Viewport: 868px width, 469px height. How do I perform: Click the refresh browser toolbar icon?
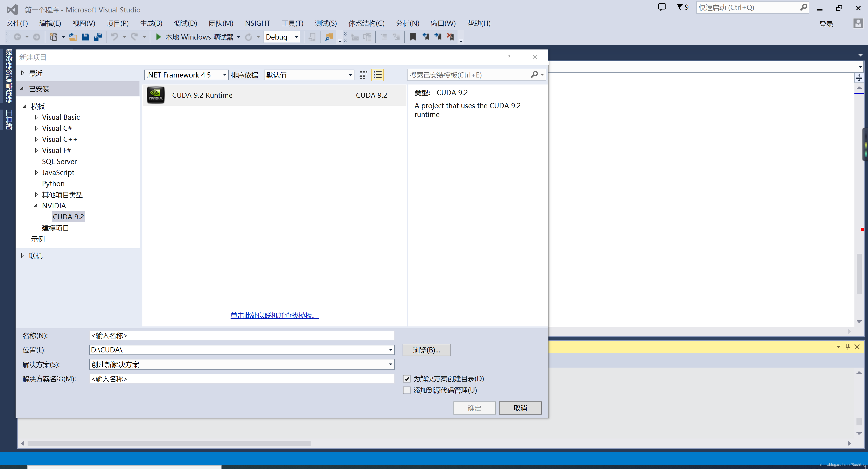tap(248, 37)
